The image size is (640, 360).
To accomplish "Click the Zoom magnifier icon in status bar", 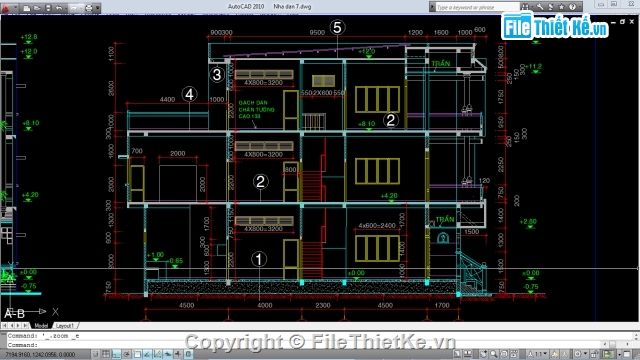I will (x=494, y=354).
